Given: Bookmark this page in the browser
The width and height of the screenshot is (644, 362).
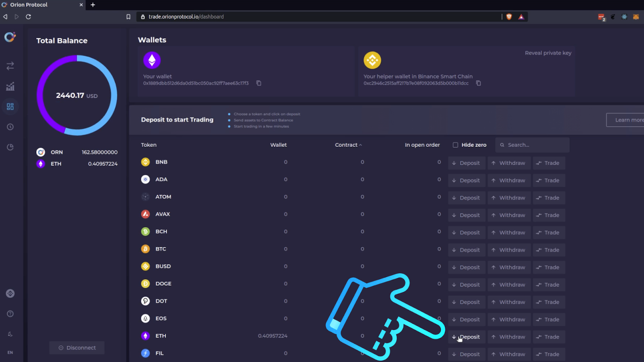Looking at the screenshot, I should tap(128, 16).
